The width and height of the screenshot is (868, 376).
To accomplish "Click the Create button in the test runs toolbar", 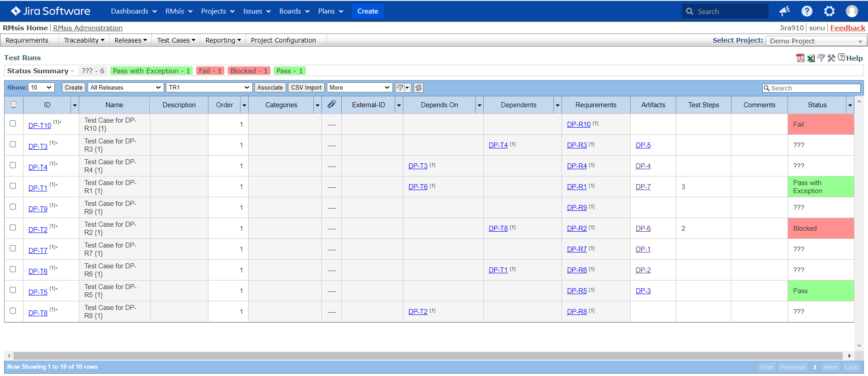I will click(74, 88).
